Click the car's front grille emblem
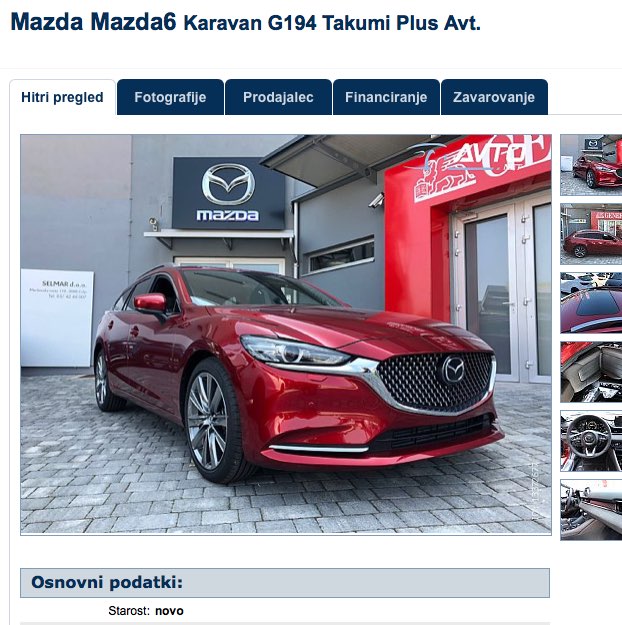 tap(453, 369)
